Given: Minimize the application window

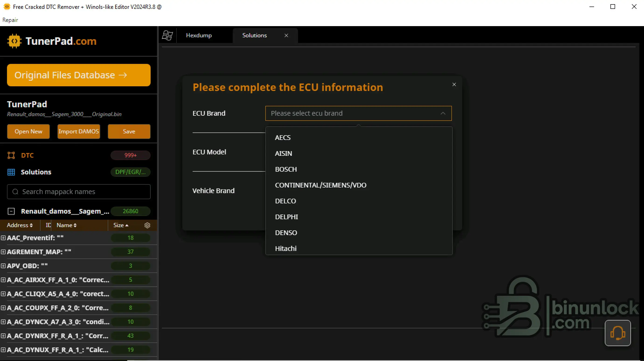Looking at the screenshot, I should tap(592, 7).
